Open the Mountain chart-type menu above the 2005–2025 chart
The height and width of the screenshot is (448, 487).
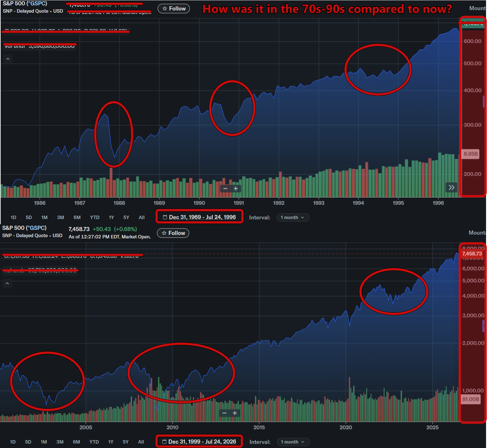coord(478,233)
